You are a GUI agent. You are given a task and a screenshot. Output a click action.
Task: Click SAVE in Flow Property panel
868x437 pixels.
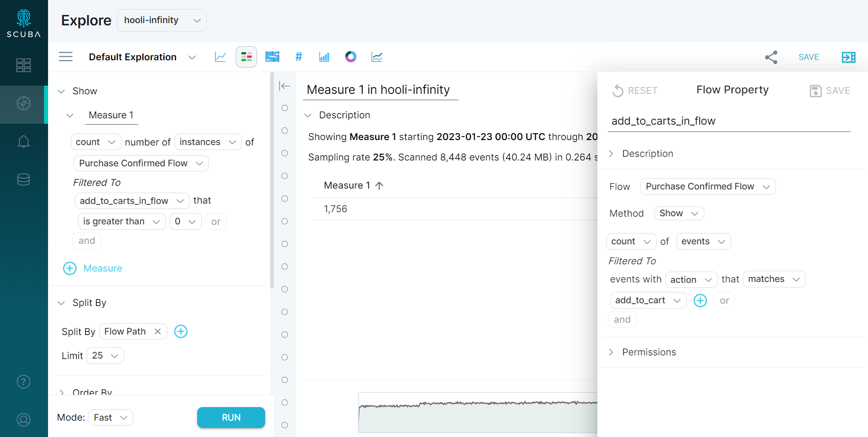830,91
